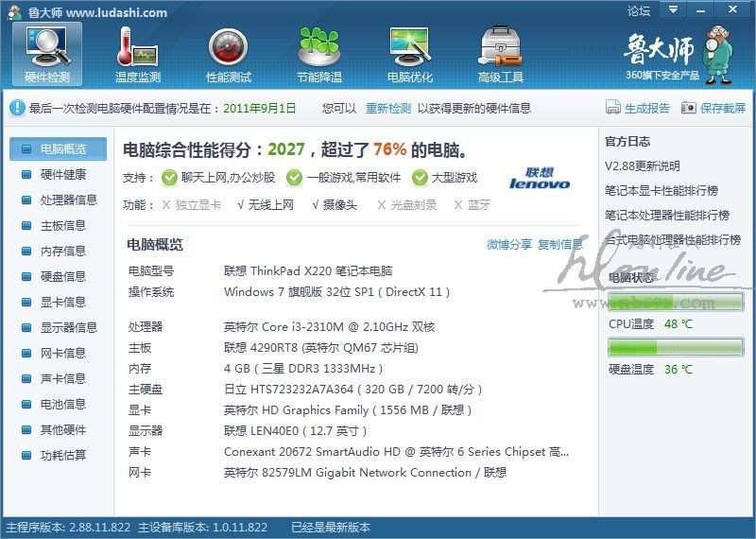Click 生成报告 to generate report

click(638, 108)
